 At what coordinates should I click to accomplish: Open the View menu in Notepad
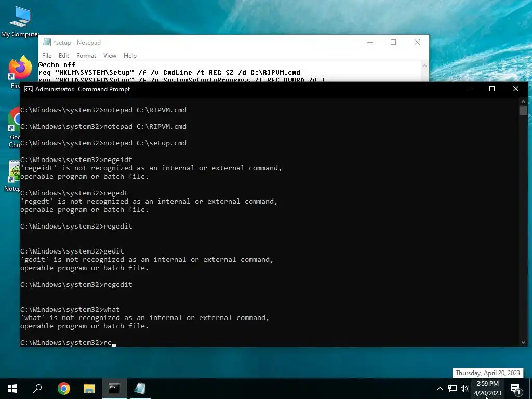[x=110, y=55]
